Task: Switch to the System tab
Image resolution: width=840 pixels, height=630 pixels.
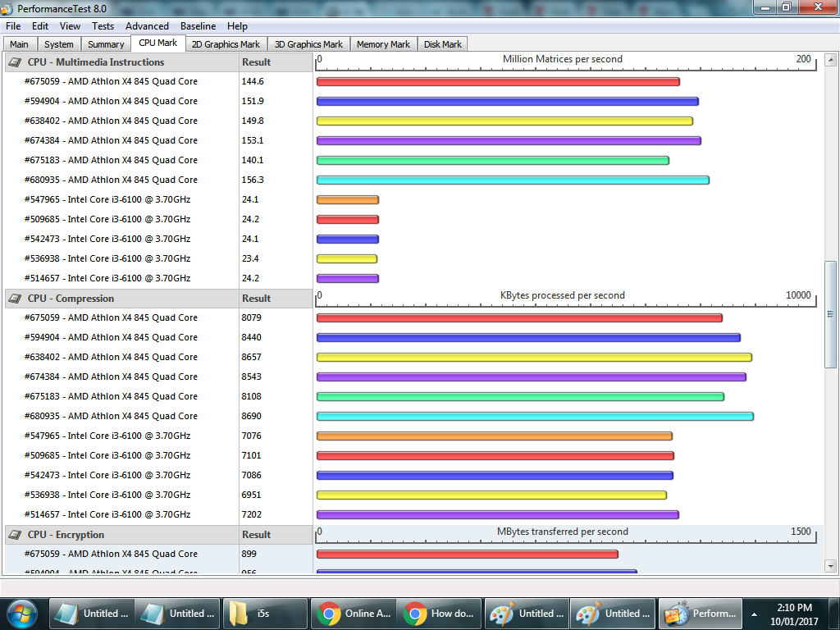Action: [59, 44]
